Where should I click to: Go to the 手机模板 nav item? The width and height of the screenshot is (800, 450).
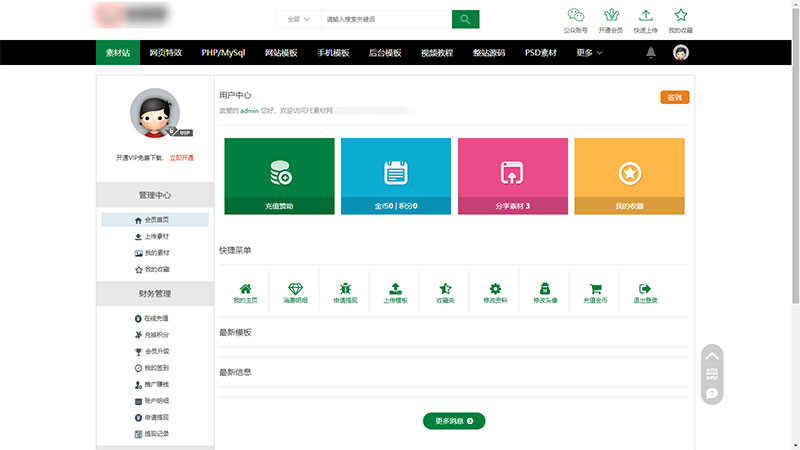click(x=333, y=53)
